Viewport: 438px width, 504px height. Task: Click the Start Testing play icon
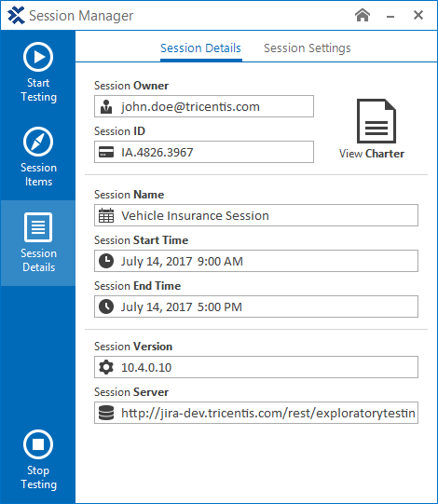(x=38, y=57)
